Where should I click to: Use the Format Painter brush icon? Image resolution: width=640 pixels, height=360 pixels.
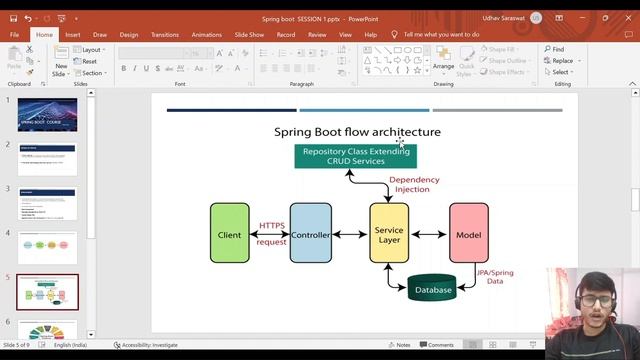click(x=29, y=72)
